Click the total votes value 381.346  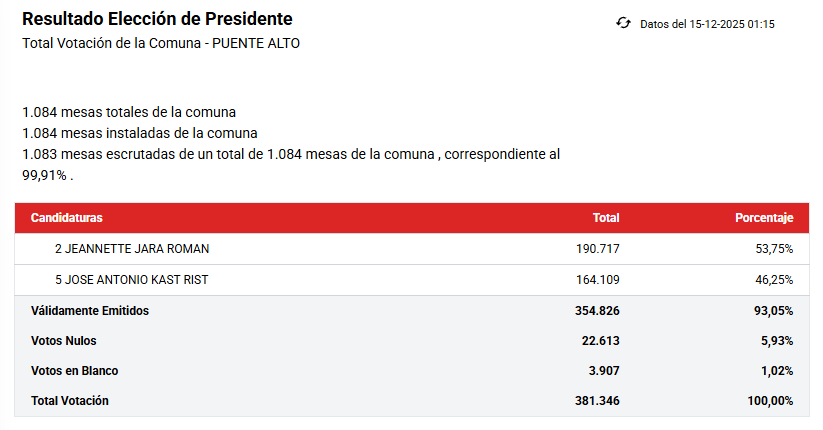597,401
